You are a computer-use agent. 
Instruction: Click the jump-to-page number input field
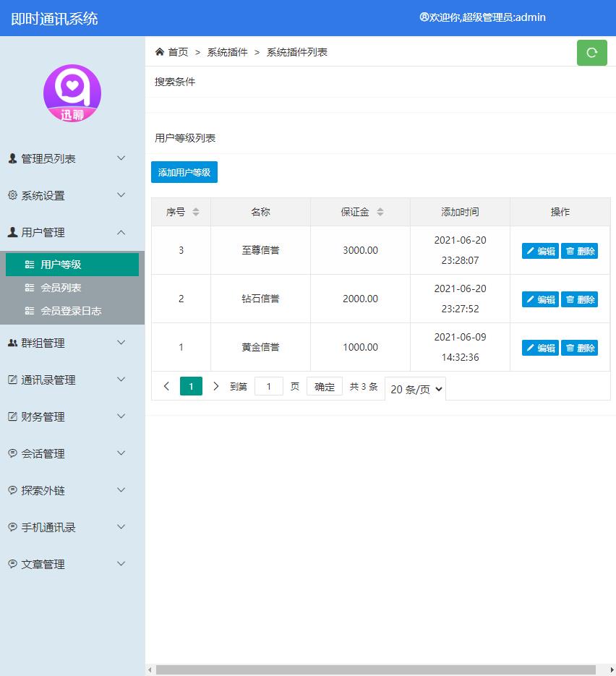point(268,386)
